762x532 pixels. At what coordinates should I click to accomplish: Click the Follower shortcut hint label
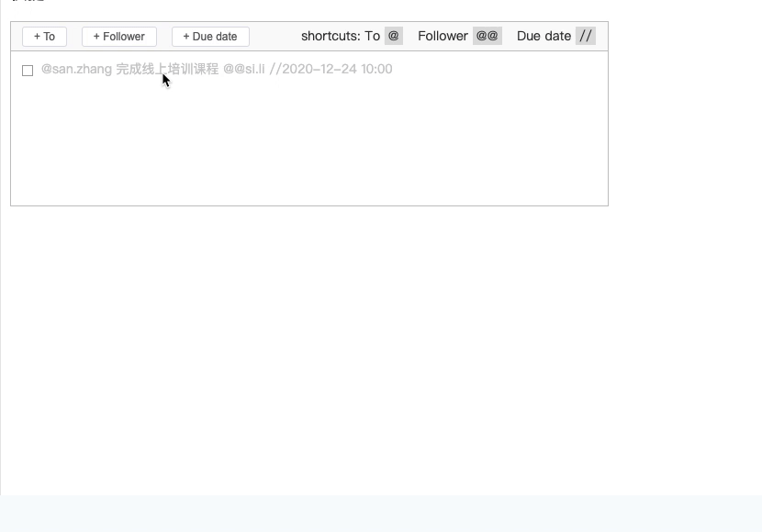click(443, 35)
